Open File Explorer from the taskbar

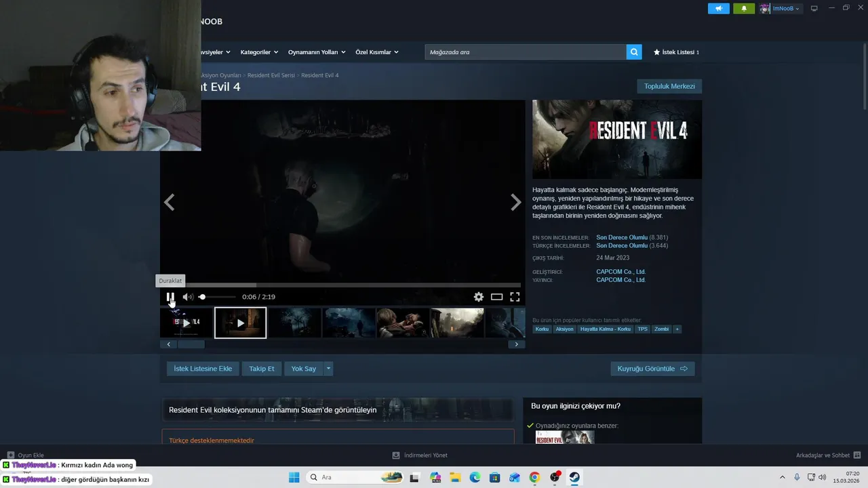[x=455, y=477]
